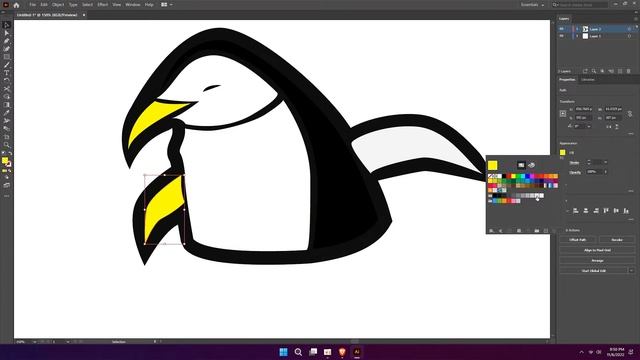Expand Layer 2 disclosure arrow
This screenshot has width=640, height=360.
[x=577, y=29]
